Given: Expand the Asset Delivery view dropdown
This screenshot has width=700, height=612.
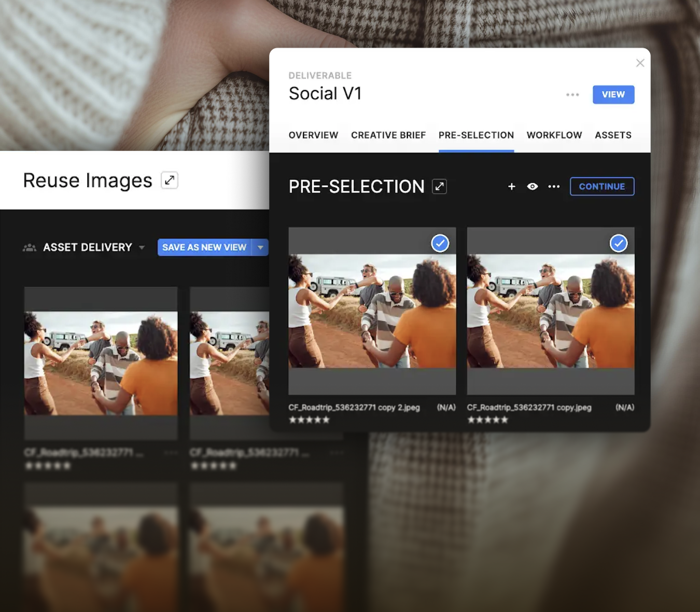Looking at the screenshot, I should (142, 247).
